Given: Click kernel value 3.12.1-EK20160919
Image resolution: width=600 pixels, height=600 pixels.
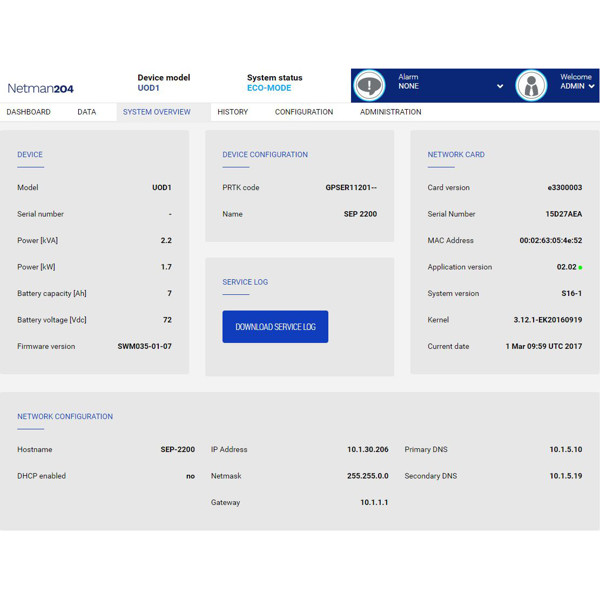Looking at the screenshot, I should (548, 320).
